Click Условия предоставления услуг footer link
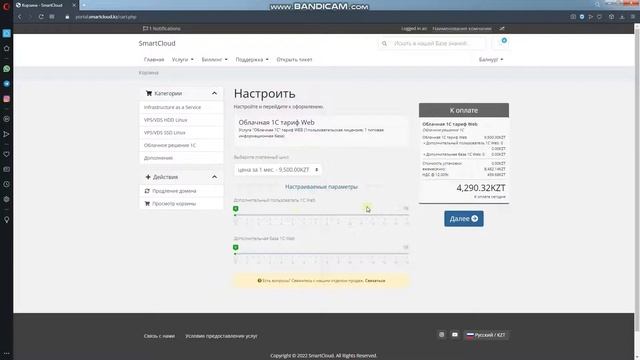This screenshot has height=360, width=640. [x=221, y=336]
